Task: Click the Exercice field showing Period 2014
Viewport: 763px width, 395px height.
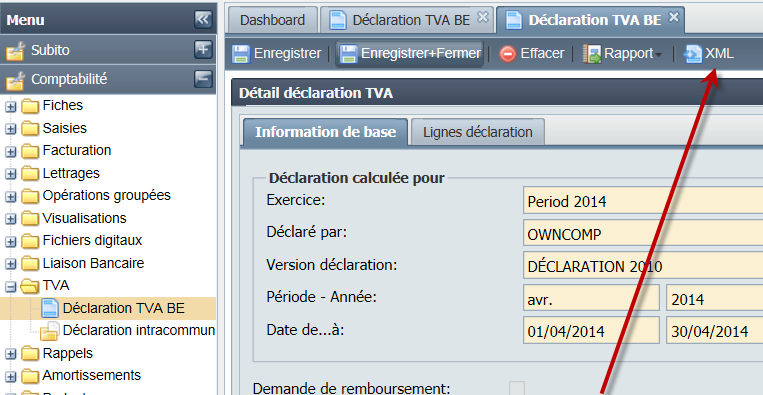Action: click(643, 200)
